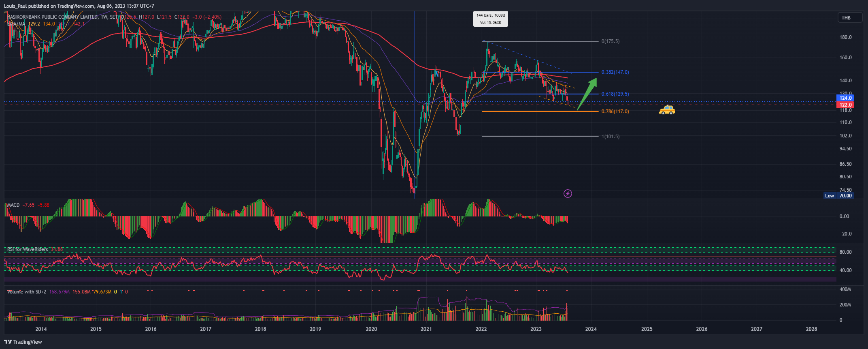868x349 pixels.
Task: Select the Low 70.00 price label
Action: [x=839, y=196]
